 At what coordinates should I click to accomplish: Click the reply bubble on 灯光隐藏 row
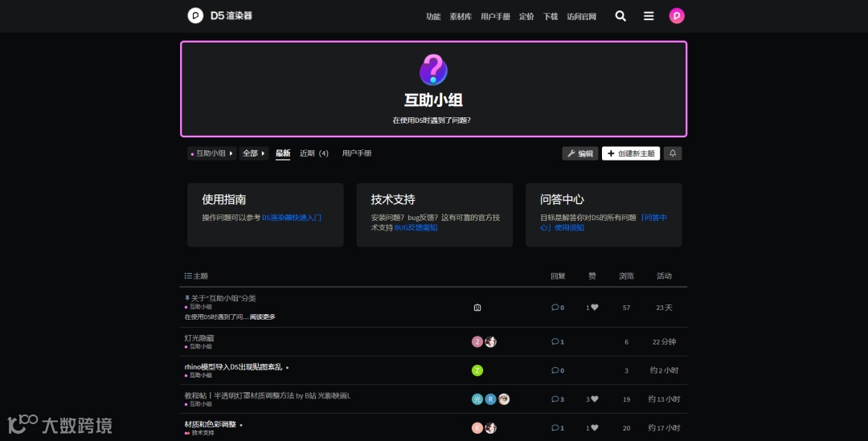coord(558,342)
